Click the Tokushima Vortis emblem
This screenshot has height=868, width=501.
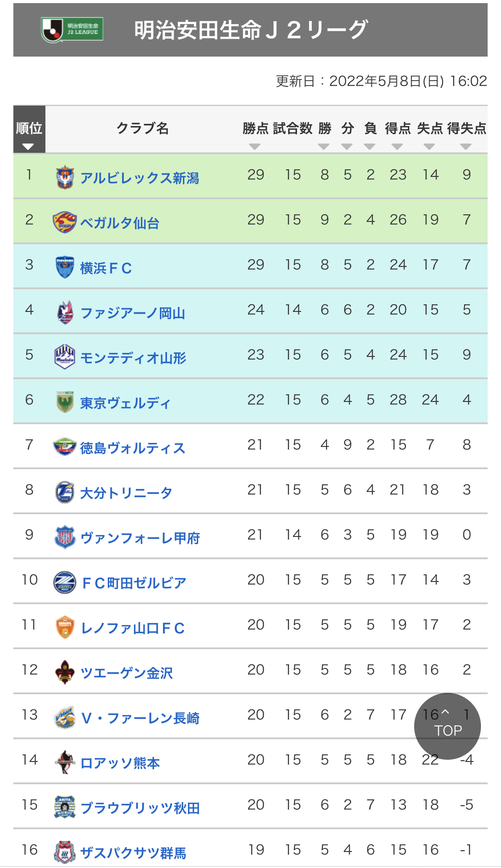pos(65,447)
